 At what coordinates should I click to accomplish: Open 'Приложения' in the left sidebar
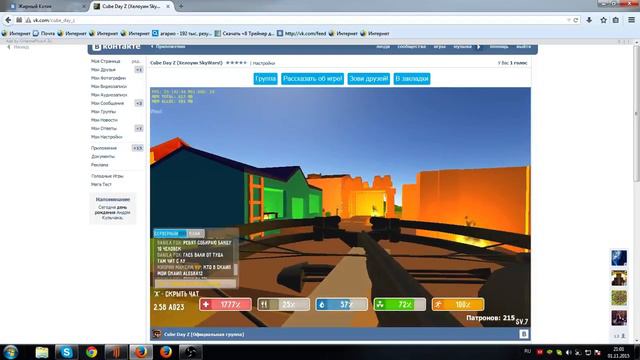click(104, 148)
